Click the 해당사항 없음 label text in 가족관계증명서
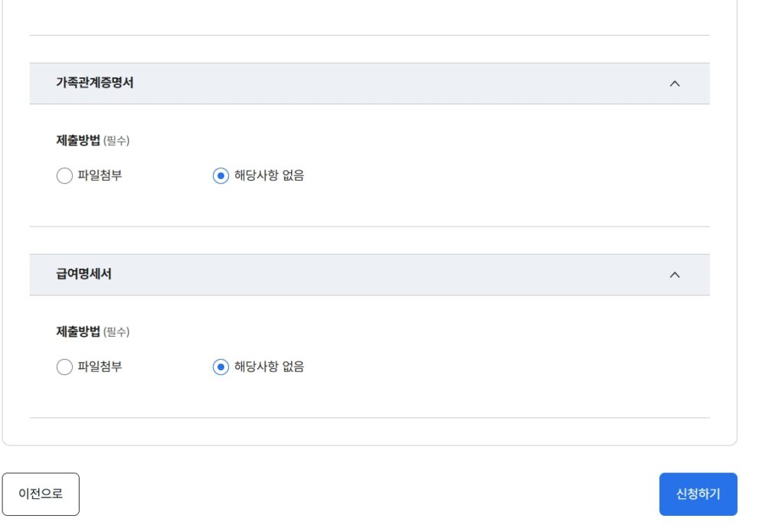The width and height of the screenshot is (784, 532). click(x=269, y=175)
